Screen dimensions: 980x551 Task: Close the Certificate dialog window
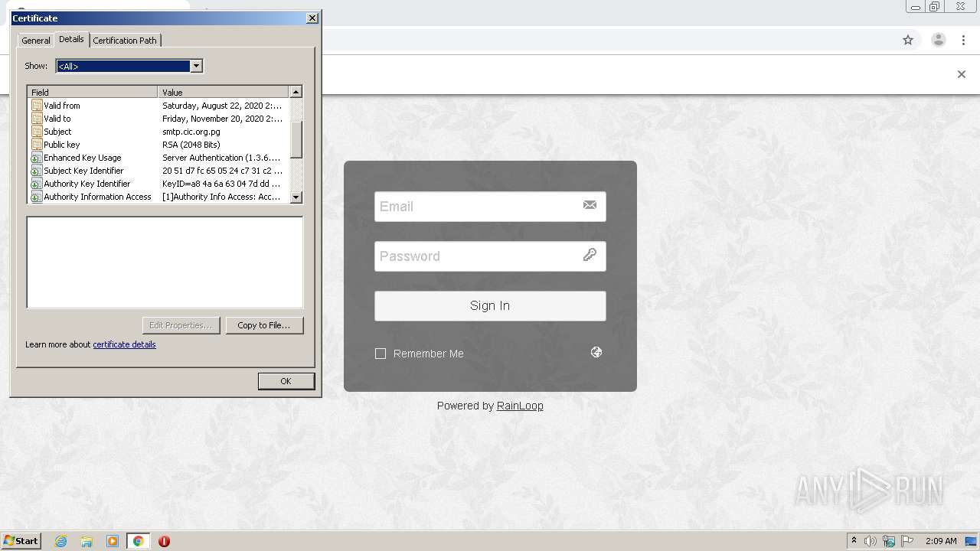point(312,18)
